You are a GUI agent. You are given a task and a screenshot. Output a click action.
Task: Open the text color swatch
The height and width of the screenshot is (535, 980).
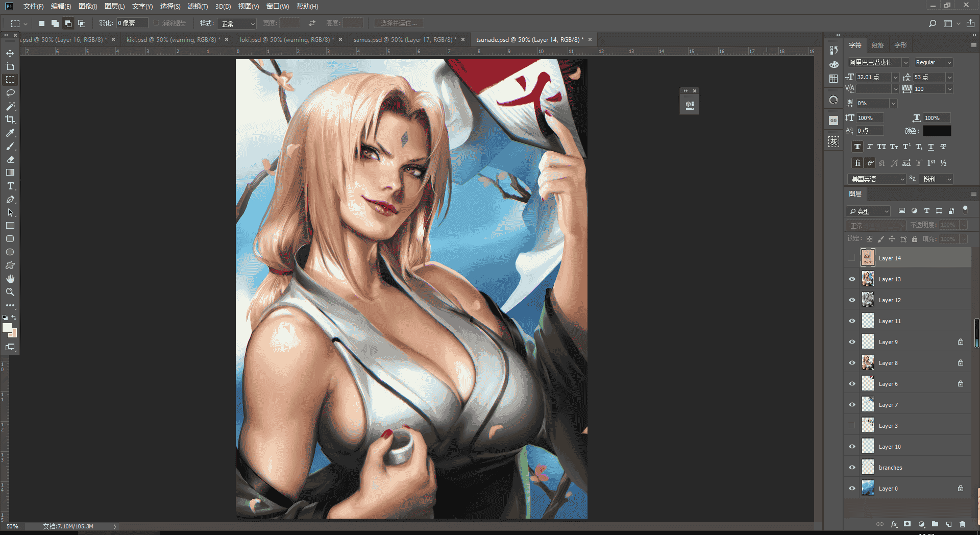[x=937, y=131]
